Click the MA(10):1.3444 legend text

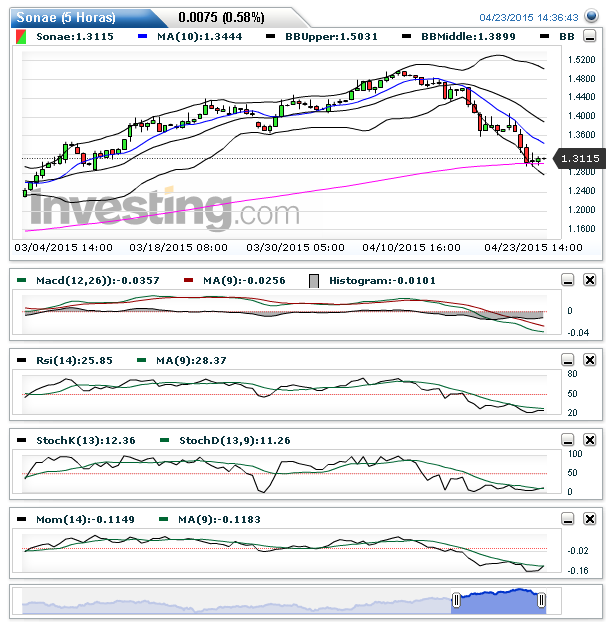200,37
